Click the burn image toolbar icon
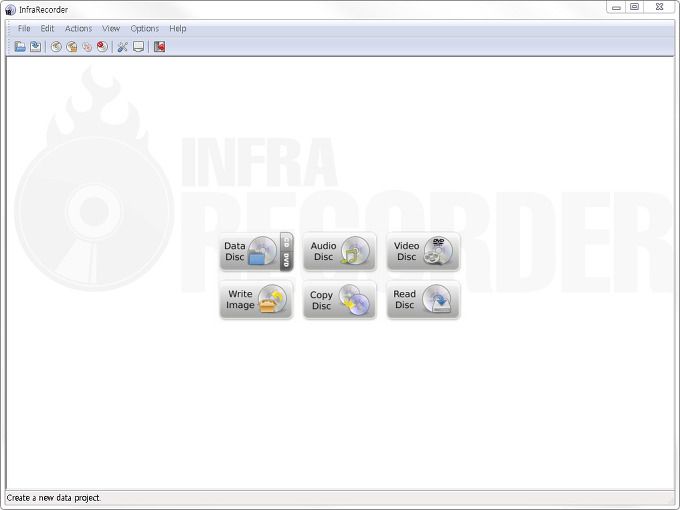This screenshot has height=510, width=680. click(72, 46)
